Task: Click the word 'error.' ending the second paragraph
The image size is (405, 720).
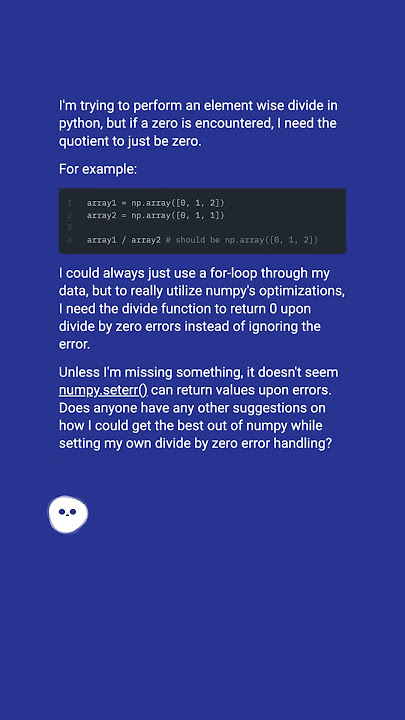Action: coord(74,344)
